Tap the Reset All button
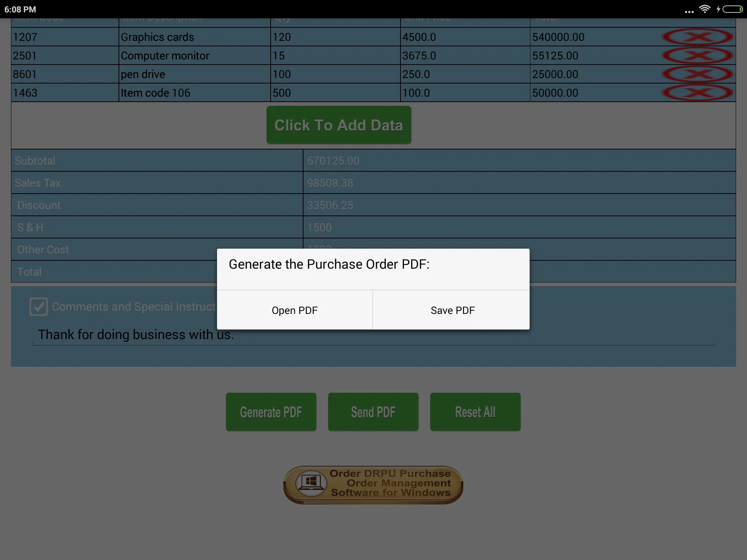747x560 pixels. tap(475, 412)
